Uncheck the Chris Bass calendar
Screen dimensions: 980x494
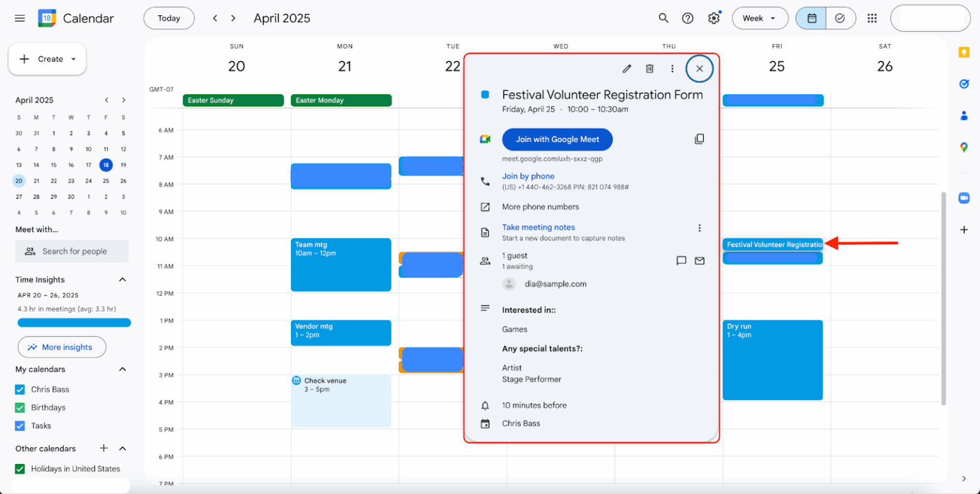pos(20,389)
